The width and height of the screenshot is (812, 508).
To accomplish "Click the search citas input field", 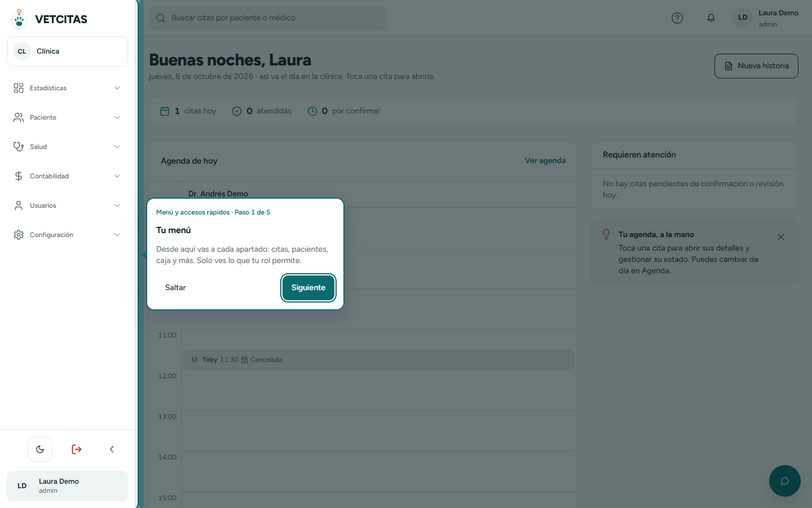I will coord(267,18).
